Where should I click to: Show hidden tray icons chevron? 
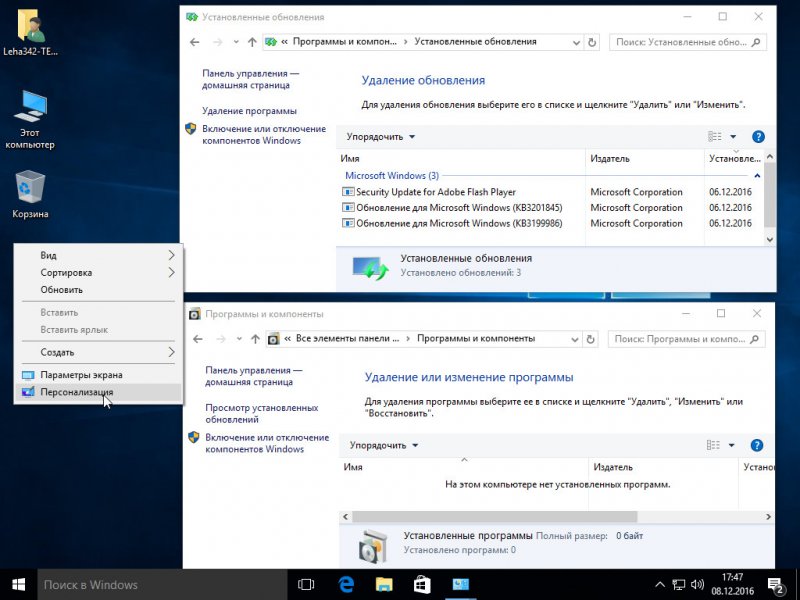pos(660,585)
